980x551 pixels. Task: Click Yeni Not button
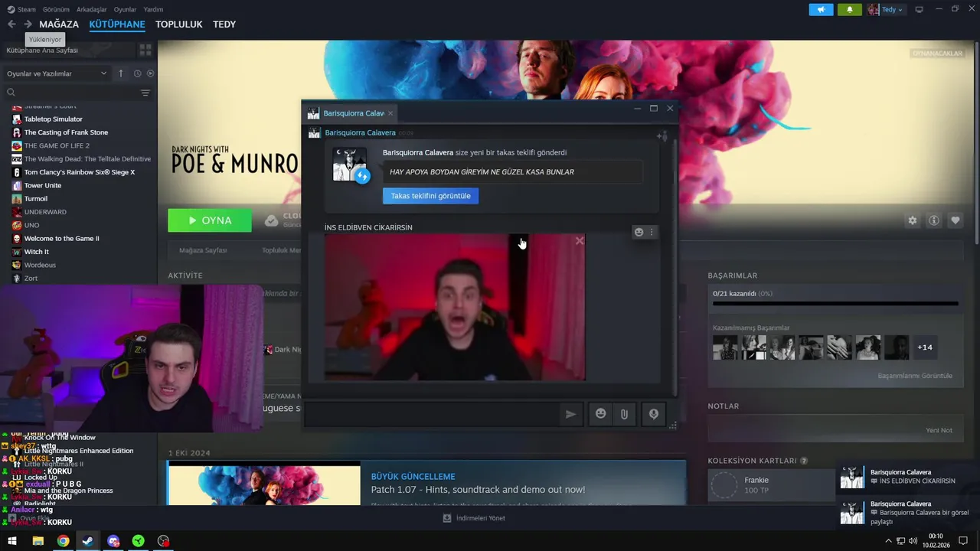click(939, 430)
